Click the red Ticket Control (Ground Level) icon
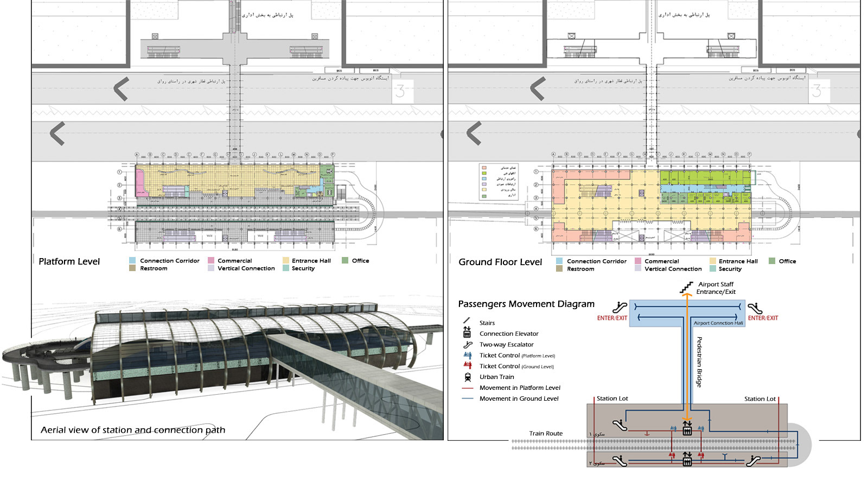 coord(467,366)
